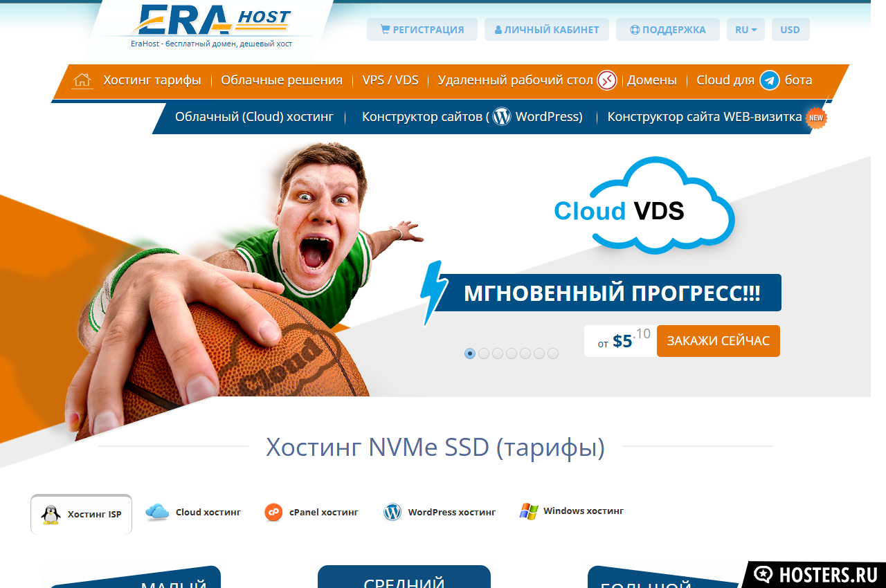Viewport: 886px width, 588px height.
Task: Click the home icon in orange menu
Action: pyautogui.click(x=82, y=80)
